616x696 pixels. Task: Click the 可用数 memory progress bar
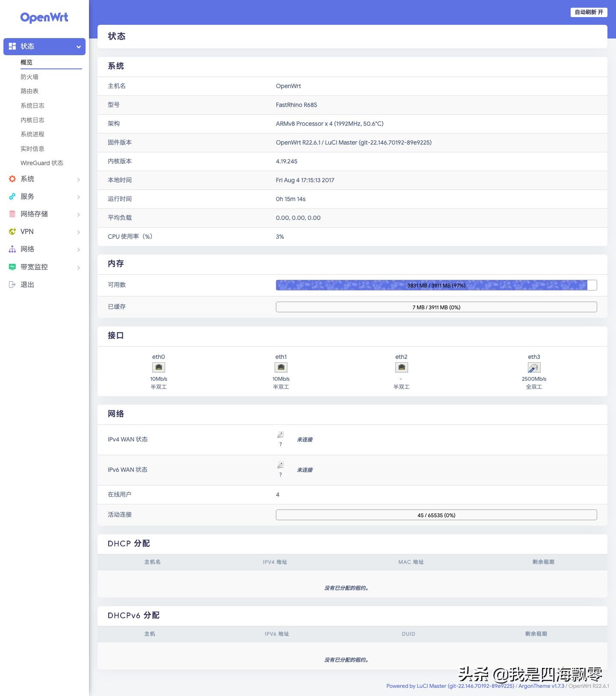tap(436, 285)
